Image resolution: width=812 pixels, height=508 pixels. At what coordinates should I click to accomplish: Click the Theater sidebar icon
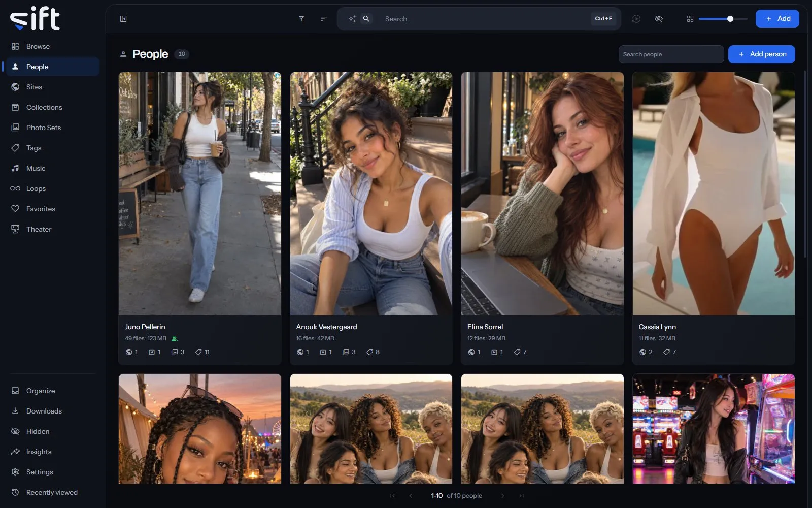(15, 229)
